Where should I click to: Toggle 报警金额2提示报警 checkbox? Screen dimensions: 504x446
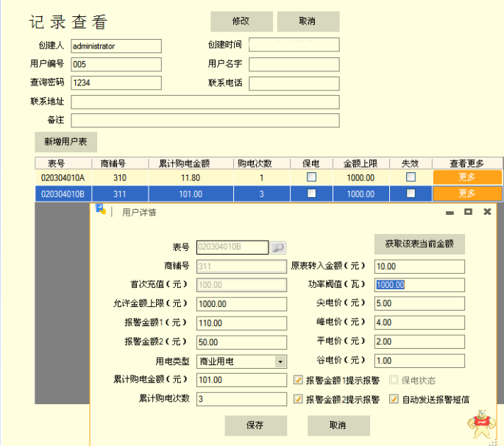pyautogui.click(x=298, y=400)
